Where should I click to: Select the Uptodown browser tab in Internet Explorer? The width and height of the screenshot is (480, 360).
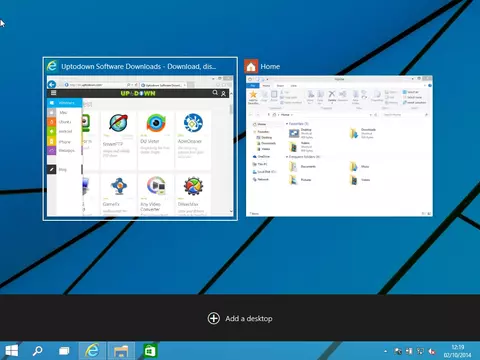(163, 85)
